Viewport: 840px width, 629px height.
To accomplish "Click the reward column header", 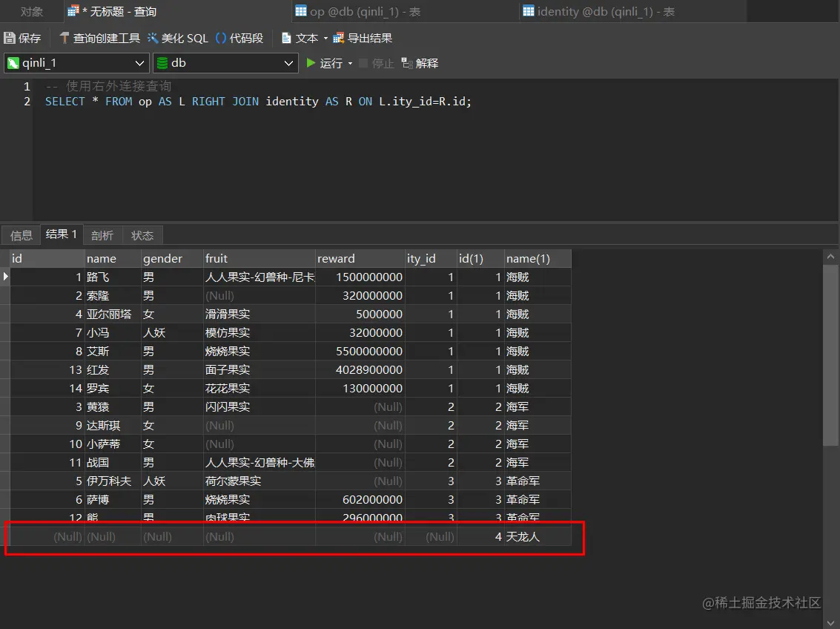I will click(x=360, y=258).
